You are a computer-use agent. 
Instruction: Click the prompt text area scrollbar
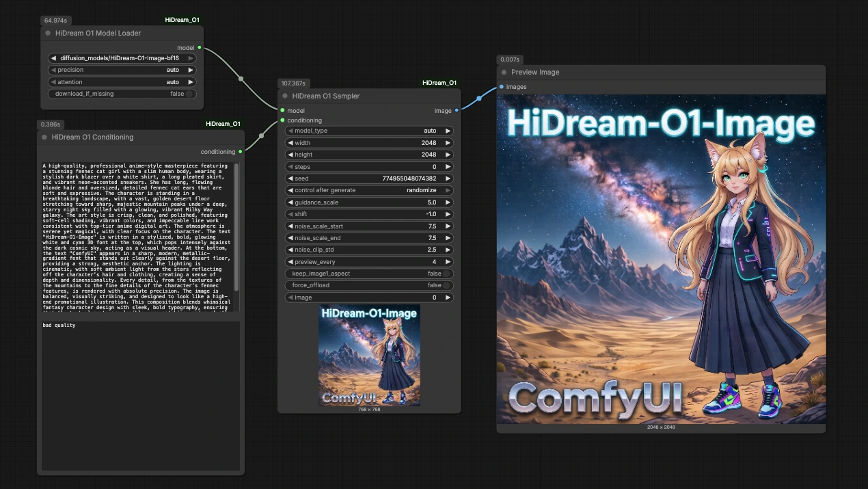237,226
